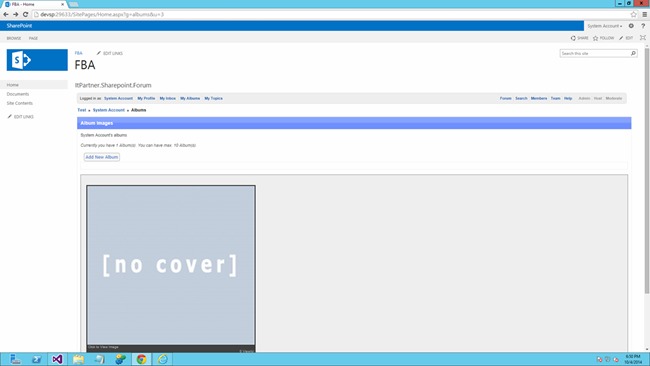Launch PowerShell from taskbar

36,359
